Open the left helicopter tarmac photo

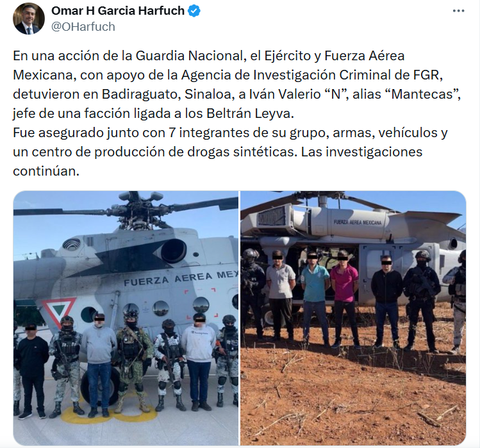126,318
